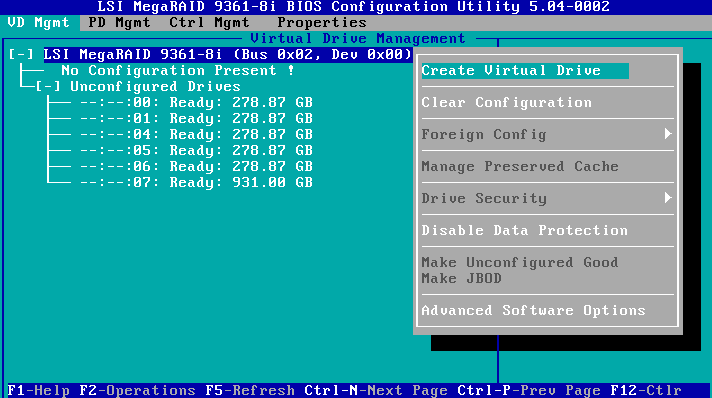Screen dimensions: 712x398
Task: Open the Drive Security menu entry
Action: pyautogui.click(x=484, y=199)
